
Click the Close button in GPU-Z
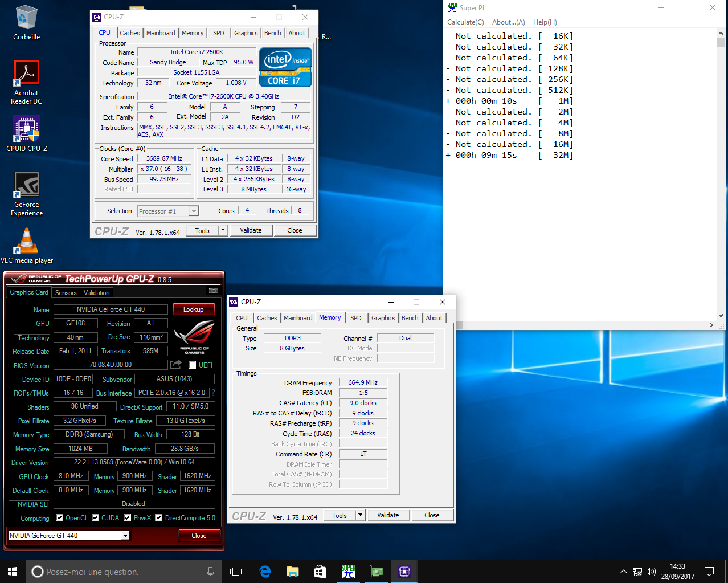[199, 536]
